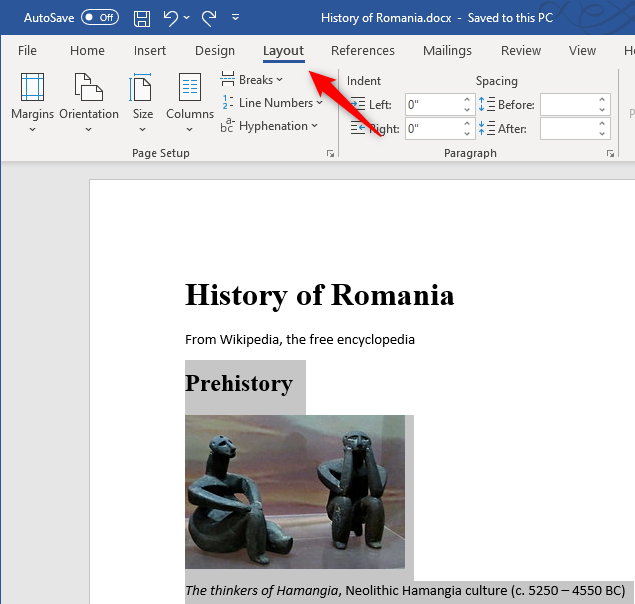Image resolution: width=635 pixels, height=604 pixels.
Task: Click the Save disk icon
Action: pyautogui.click(x=142, y=18)
